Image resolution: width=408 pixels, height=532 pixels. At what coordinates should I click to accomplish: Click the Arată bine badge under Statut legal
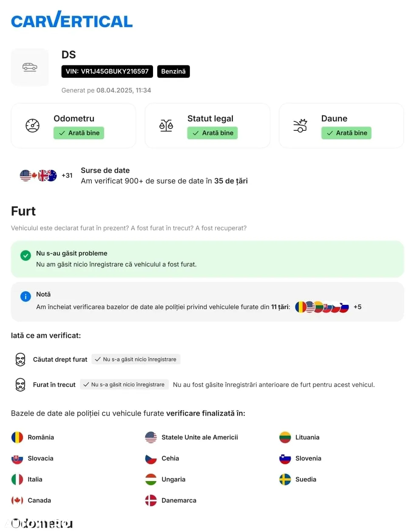212,133
